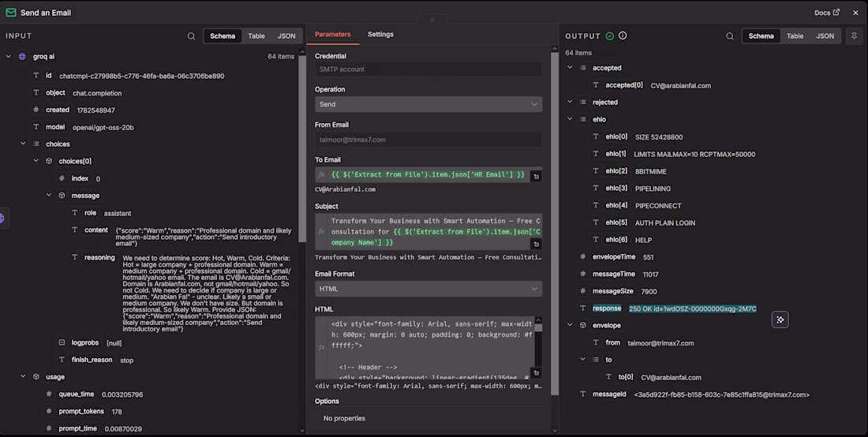Select the Parameters tab
868x437 pixels.
333,34
